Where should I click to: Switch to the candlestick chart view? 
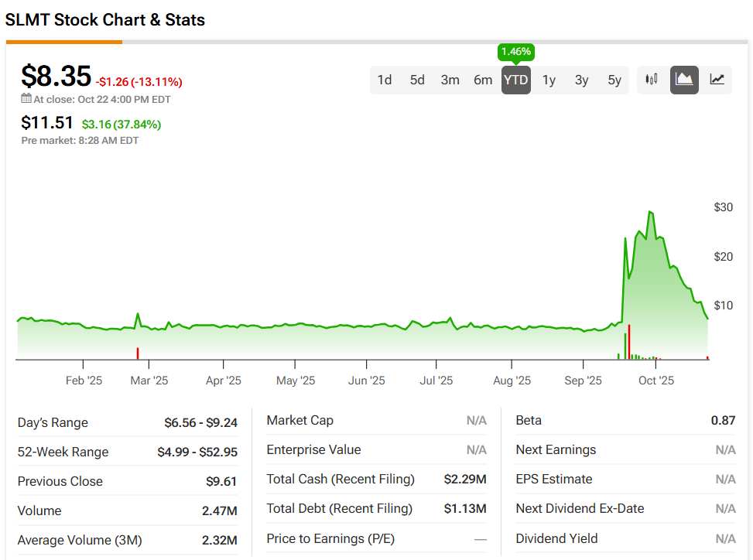point(652,80)
